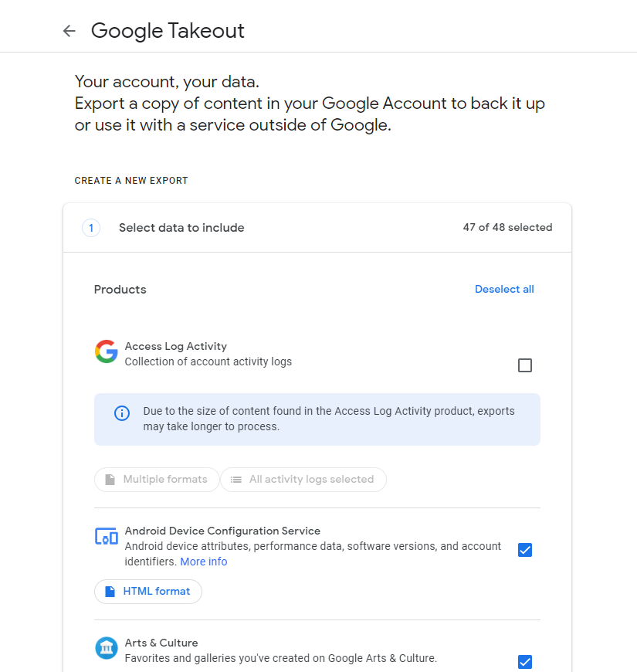Click Collection of account activity logs description
This screenshot has height=672, width=637.
coord(208,361)
